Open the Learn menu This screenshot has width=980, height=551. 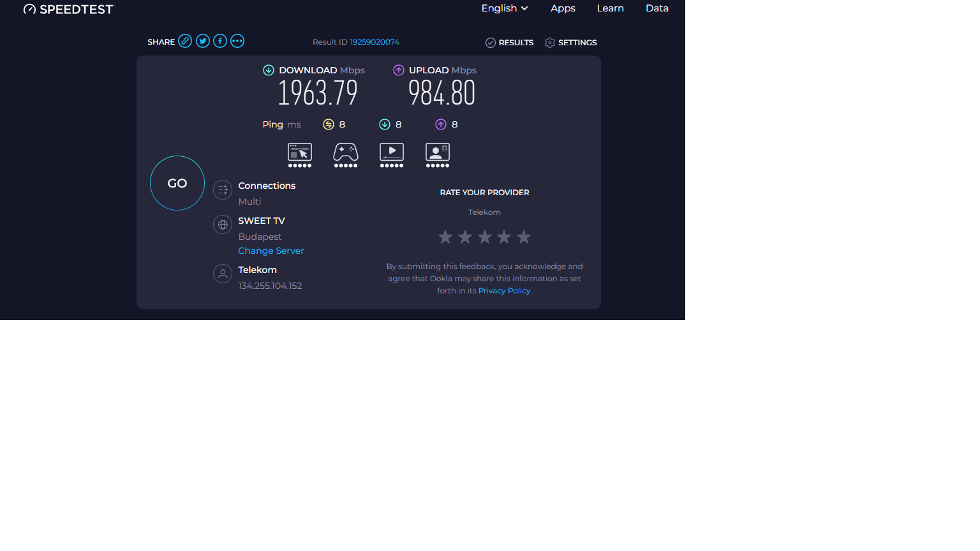610,8
